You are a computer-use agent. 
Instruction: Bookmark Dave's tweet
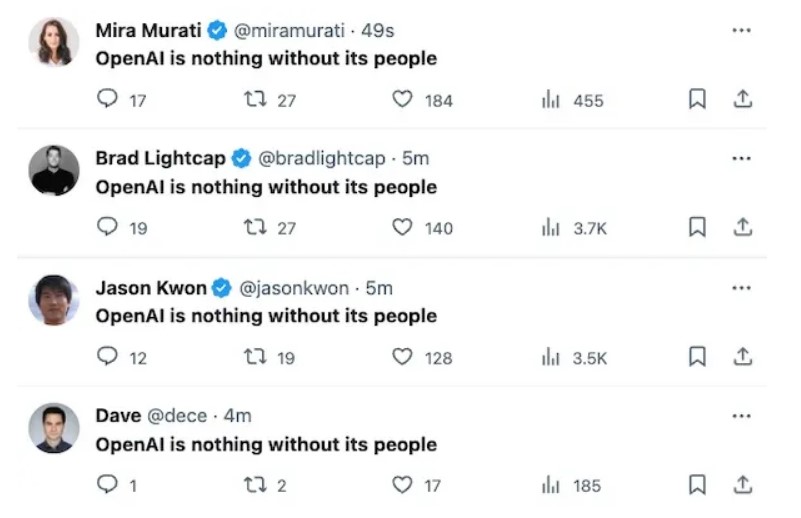[x=698, y=485]
